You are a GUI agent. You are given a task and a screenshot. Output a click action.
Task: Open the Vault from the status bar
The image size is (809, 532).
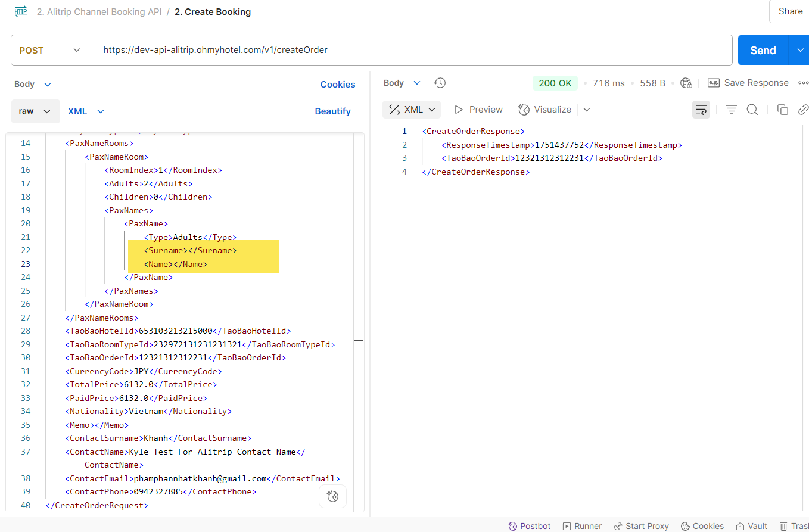(x=751, y=526)
